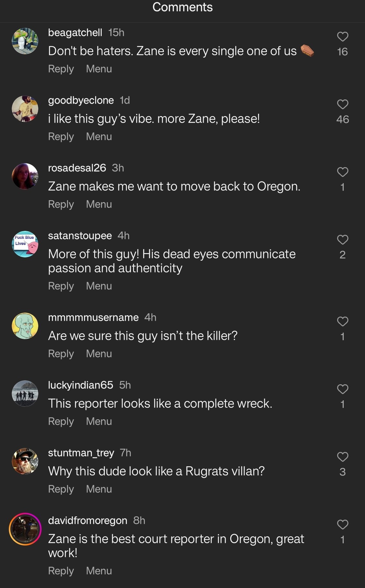Open Menu under stuntman_trey's comment
The image size is (365, 588).
[x=99, y=489]
